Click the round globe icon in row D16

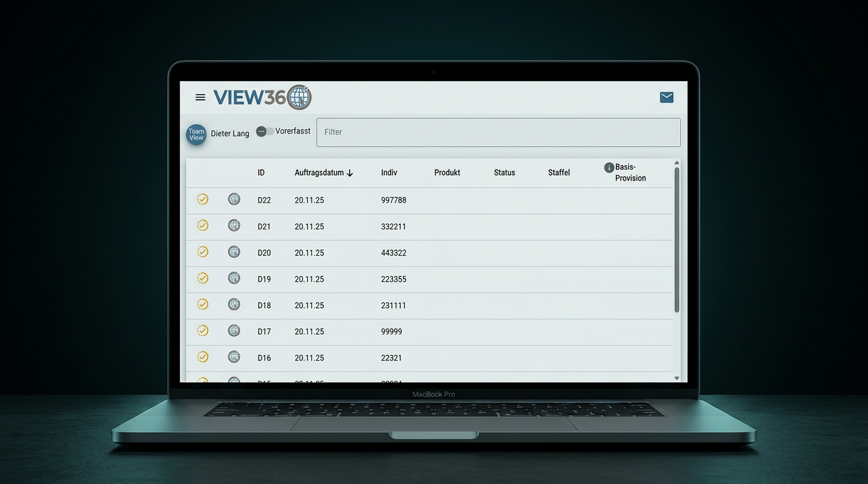(234, 357)
